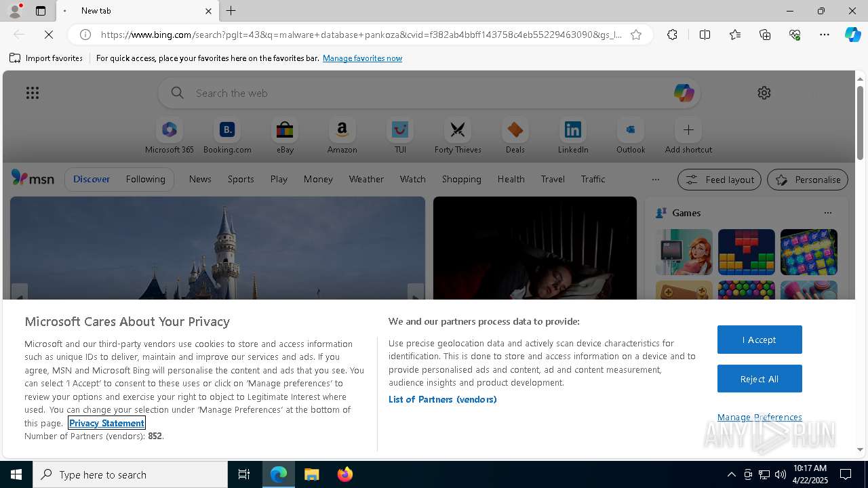Image resolution: width=868 pixels, height=488 pixels.
Task: Toggle split screen view
Action: (705, 35)
